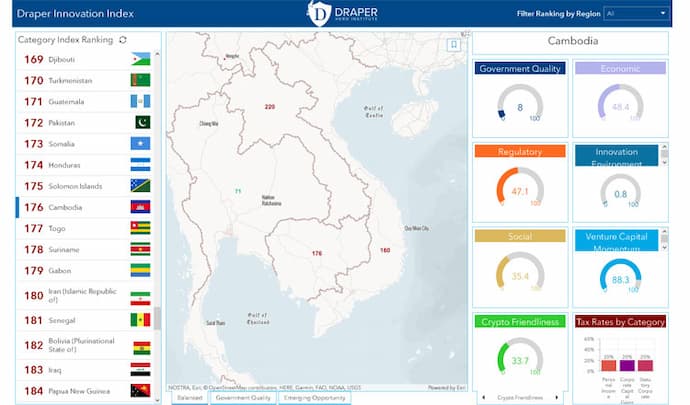The image size is (690, 405).
Task: Click the Turkmenistan flag icon
Action: pos(140,80)
